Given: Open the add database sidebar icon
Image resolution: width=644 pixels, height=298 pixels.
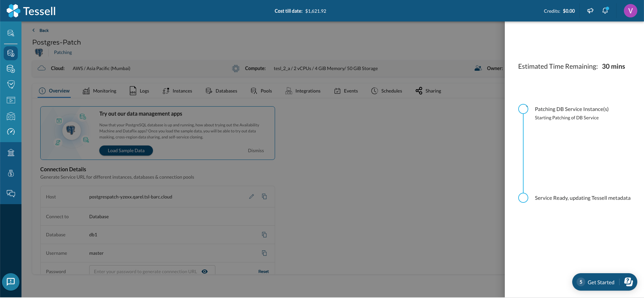Looking at the screenshot, I should (x=11, y=69).
